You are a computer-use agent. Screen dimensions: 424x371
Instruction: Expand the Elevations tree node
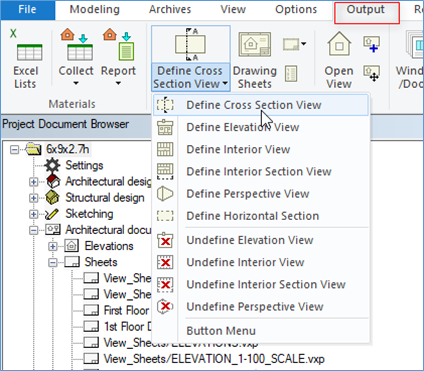click(x=53, y=246)
